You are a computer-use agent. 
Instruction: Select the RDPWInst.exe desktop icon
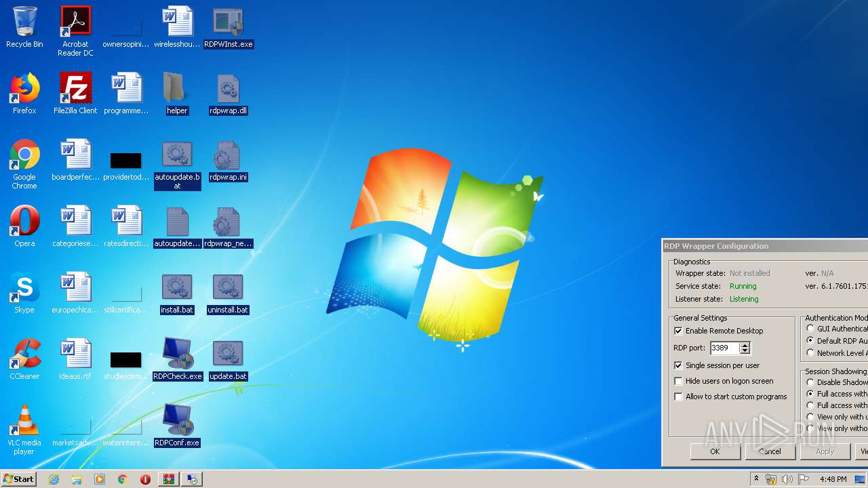point(228,27)
